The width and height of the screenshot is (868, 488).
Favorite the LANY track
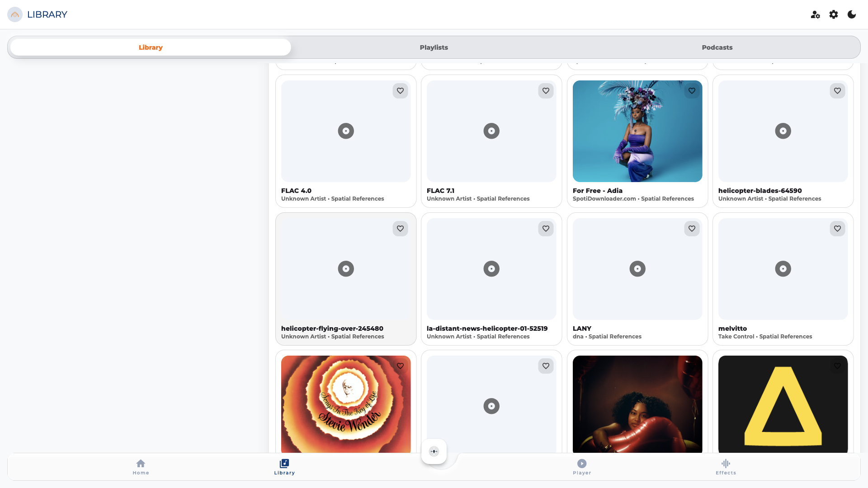(692, 229)
